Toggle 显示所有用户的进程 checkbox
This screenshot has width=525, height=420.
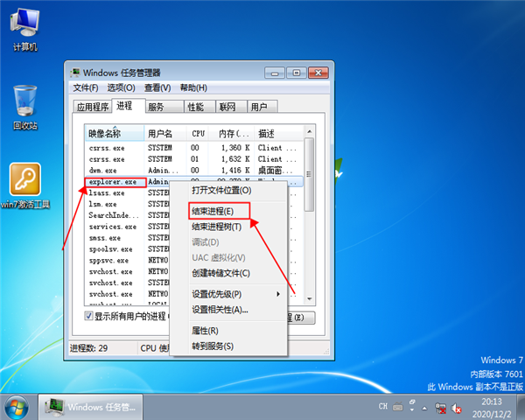pos(89,316)
